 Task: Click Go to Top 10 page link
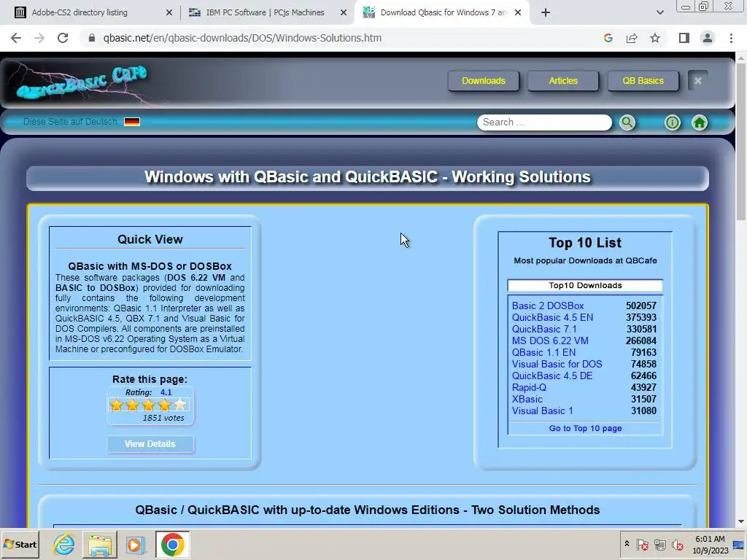tap(585, 428)
